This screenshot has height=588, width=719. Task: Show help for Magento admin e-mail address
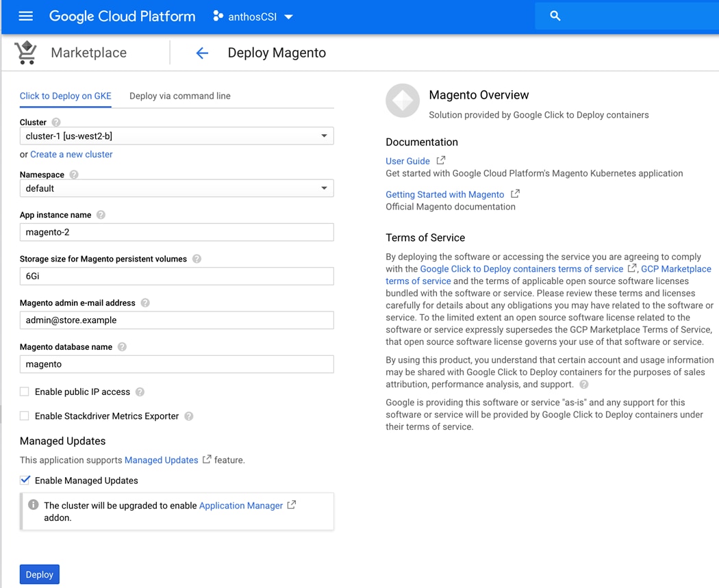145,303
